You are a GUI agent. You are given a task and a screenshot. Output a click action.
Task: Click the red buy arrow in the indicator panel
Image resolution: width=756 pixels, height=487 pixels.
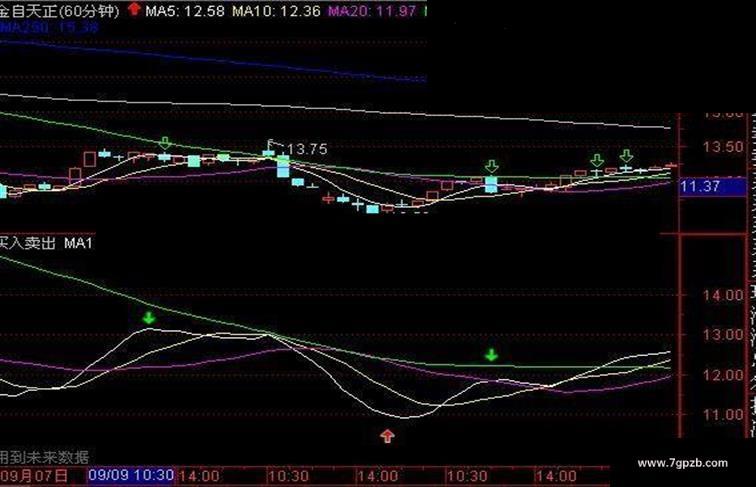point(387,436)
